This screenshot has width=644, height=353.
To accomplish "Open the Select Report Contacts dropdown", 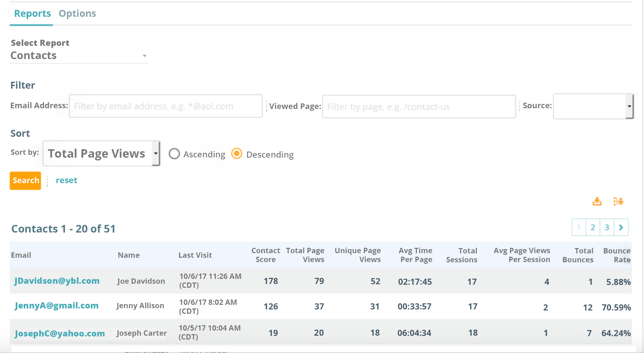I will pos(79,56).
